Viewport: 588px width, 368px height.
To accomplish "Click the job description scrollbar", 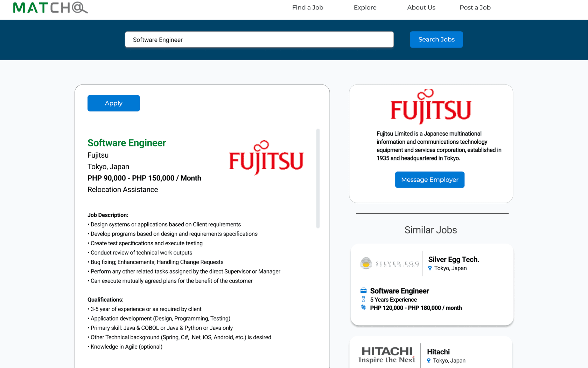I will point(318,178).
